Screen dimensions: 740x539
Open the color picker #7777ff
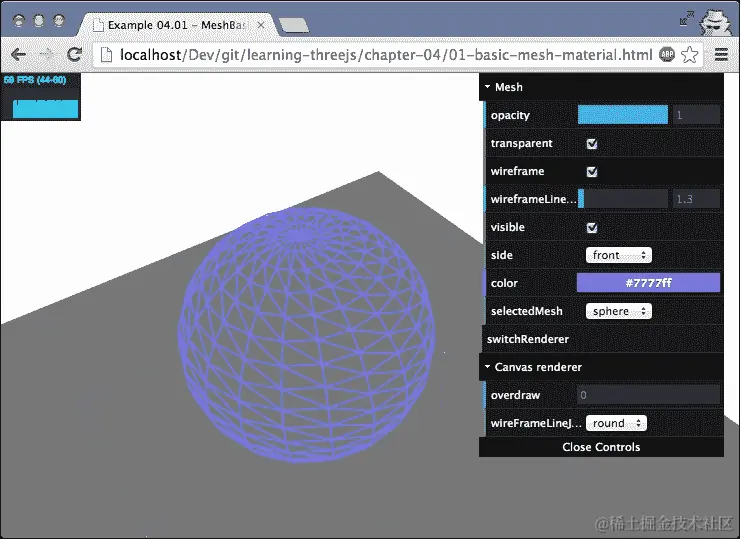click(648, 283)
